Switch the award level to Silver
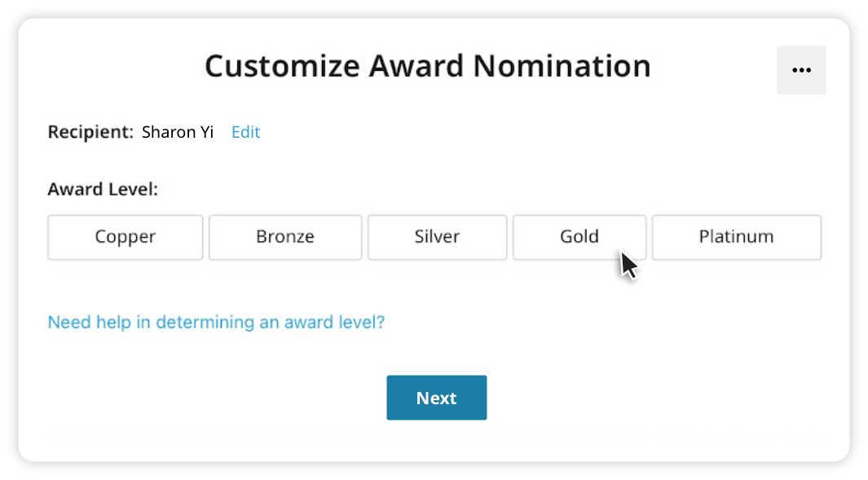This screenshot has width=868, height=480. coord(437,237)
